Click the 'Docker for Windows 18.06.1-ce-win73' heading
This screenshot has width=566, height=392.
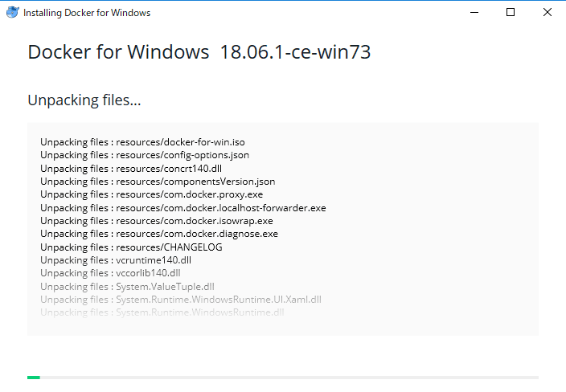[x=199, y=52]
